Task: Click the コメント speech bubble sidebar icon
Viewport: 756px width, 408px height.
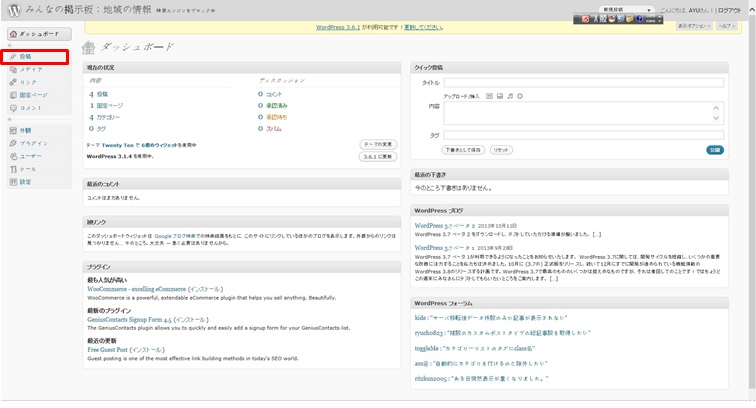Action: (13, 108)
